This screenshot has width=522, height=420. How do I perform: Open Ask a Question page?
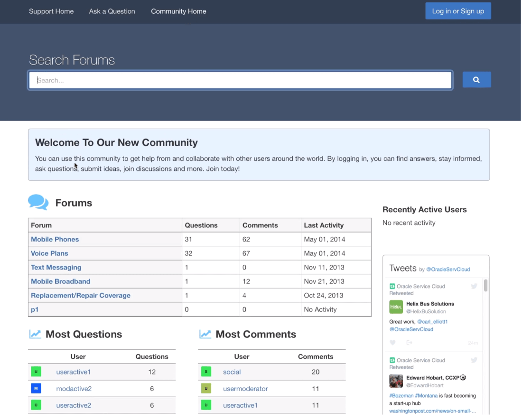pos(112,11)
